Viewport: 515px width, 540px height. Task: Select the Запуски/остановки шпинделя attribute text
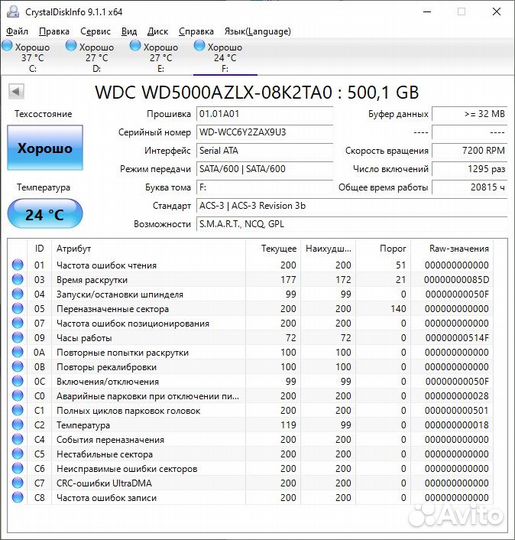coord(120,294)
